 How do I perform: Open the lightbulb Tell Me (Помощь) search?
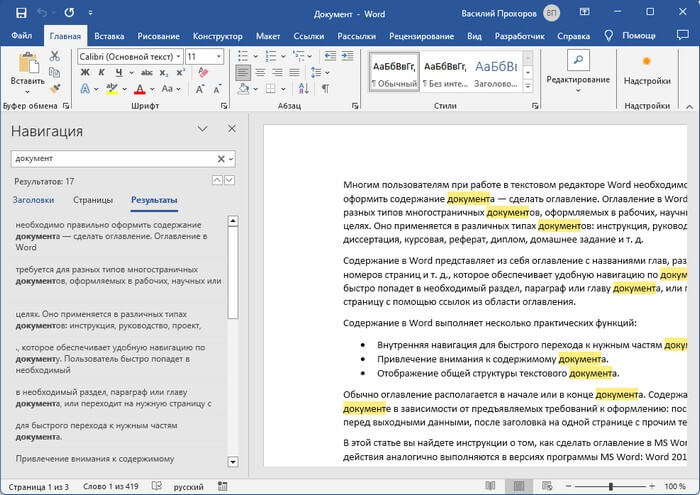tap(630, 36)
